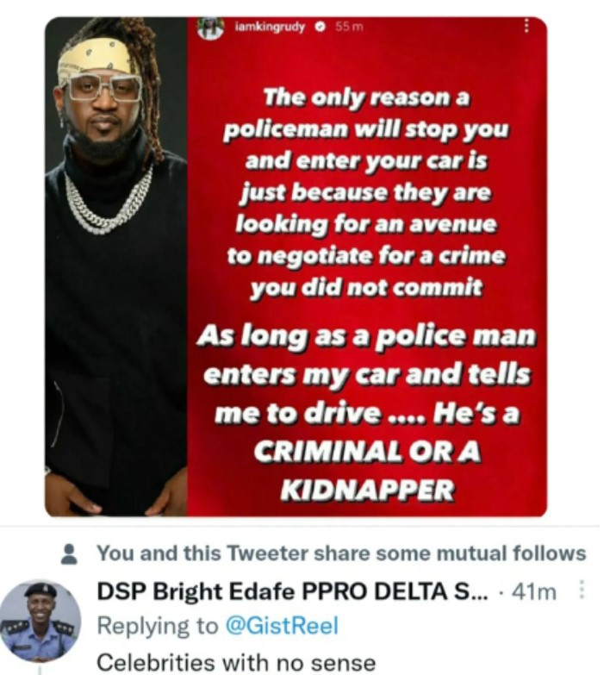Open the man's photo in the story
616x675 pixels.
(x=116, y=266)
